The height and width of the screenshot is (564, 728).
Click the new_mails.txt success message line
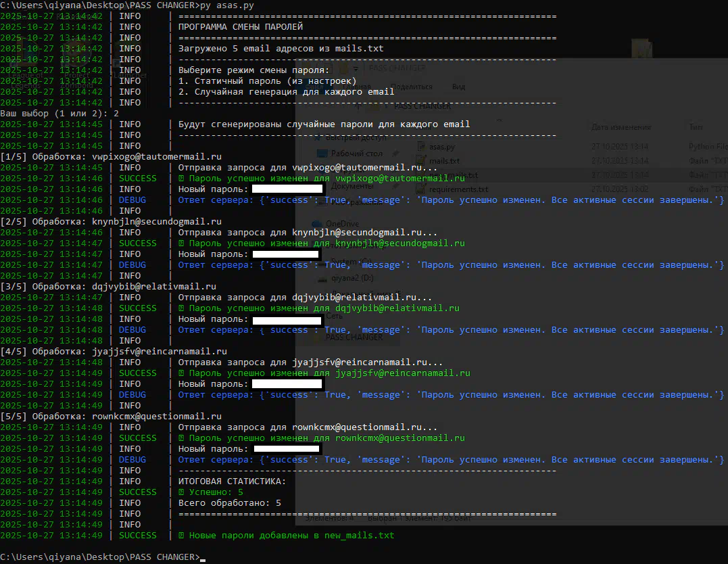pyautogui.click(x=291, y=535)
